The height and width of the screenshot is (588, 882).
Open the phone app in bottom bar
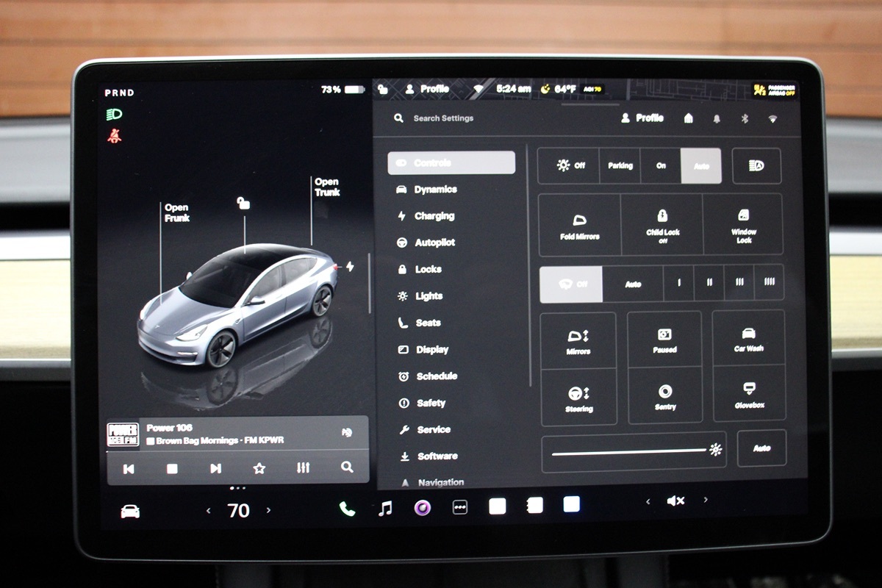[x=347, y=509]
